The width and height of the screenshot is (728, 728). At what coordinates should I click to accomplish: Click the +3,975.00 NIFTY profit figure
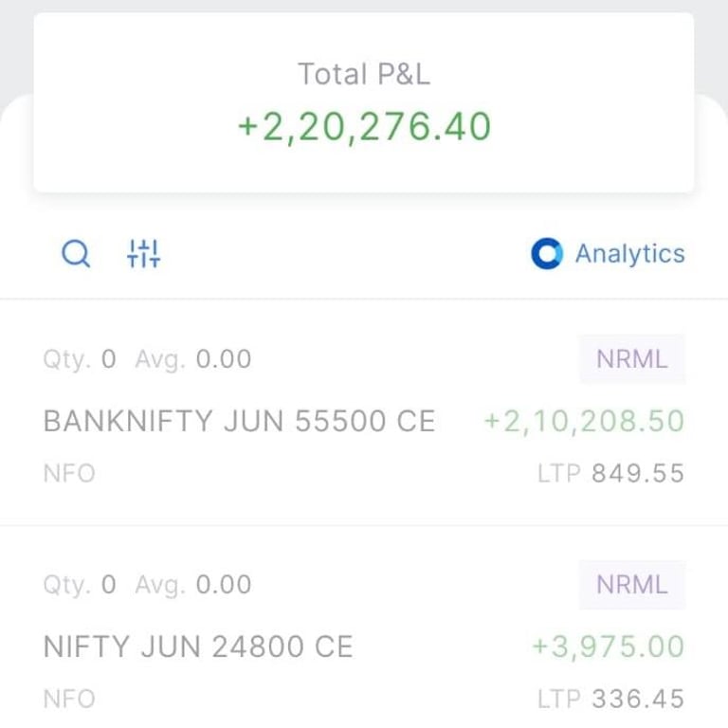[x=609, y=646]
